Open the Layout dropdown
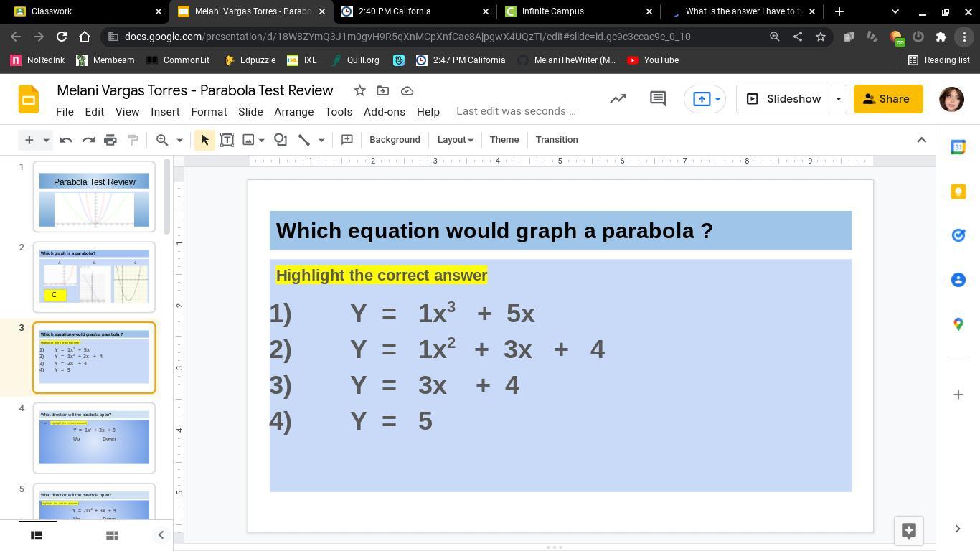Image resolution: width=980 pixels, height=551 pixels. click(456, 140)
